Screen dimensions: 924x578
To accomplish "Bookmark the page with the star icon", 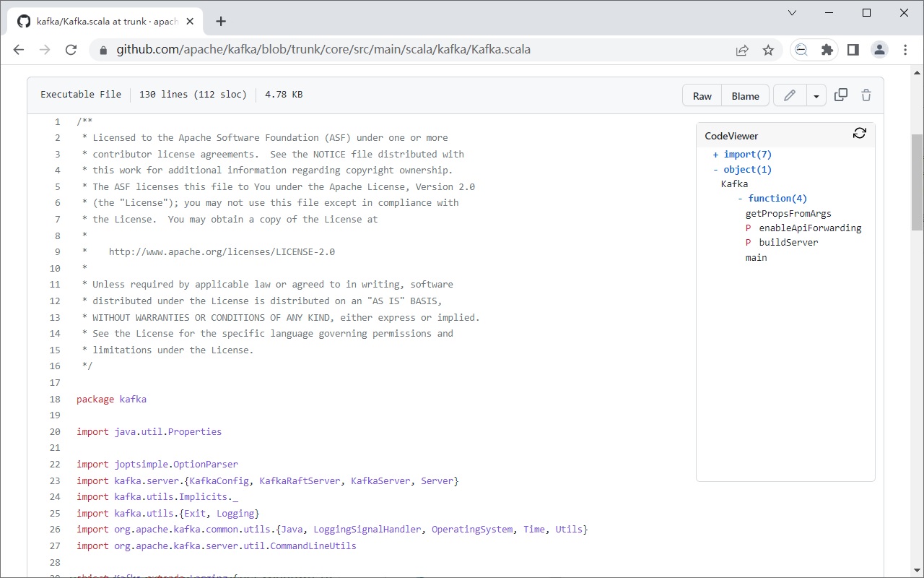I will pos(769,49).
